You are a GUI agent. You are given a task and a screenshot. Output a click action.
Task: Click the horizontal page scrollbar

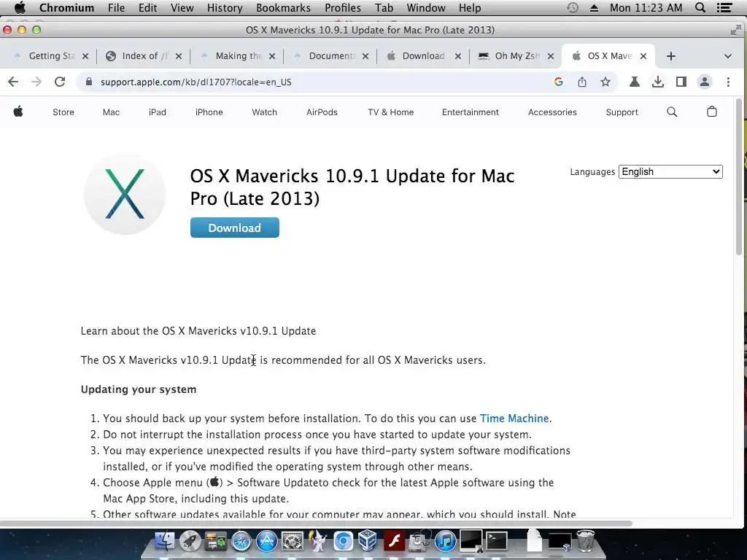(x=316, y=524)
